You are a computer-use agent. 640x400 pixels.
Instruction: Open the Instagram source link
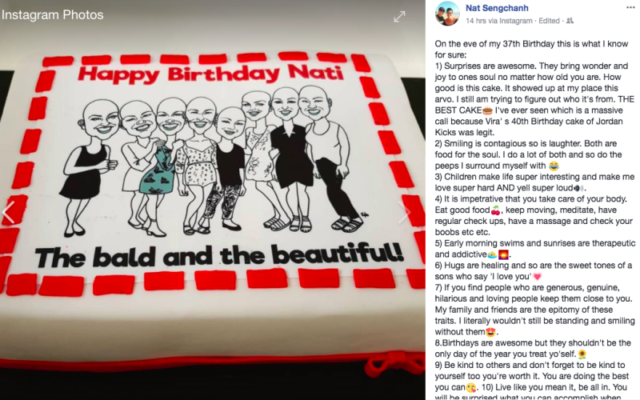[516, 21]
